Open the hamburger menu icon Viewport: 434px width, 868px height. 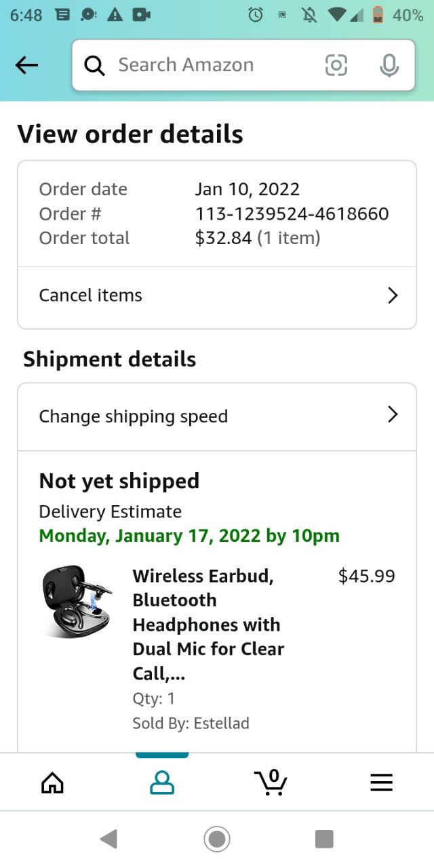point(381,783)
